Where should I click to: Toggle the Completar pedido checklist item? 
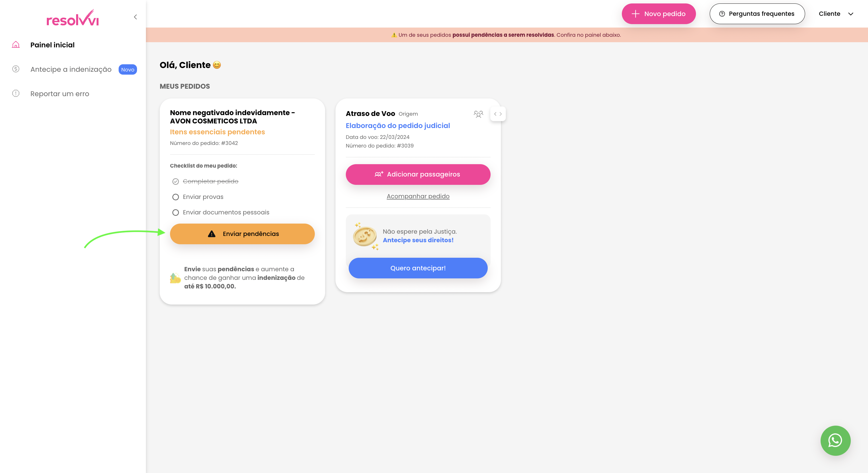(x=175, y=181)
